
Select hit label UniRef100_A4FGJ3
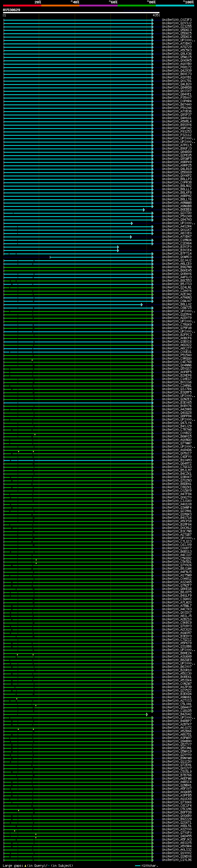coord(177,277)
